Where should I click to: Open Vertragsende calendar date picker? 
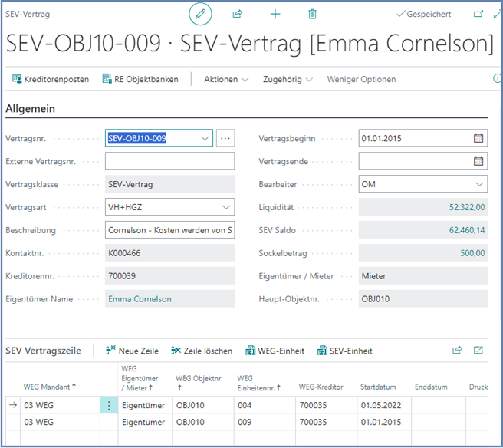478,161
